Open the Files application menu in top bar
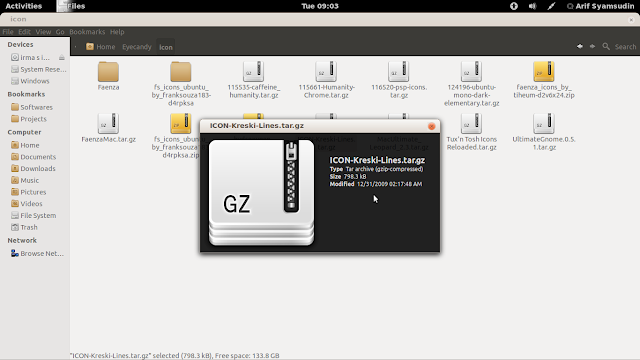640x360 pixels. pyautogui.click(x=71, y=6)
